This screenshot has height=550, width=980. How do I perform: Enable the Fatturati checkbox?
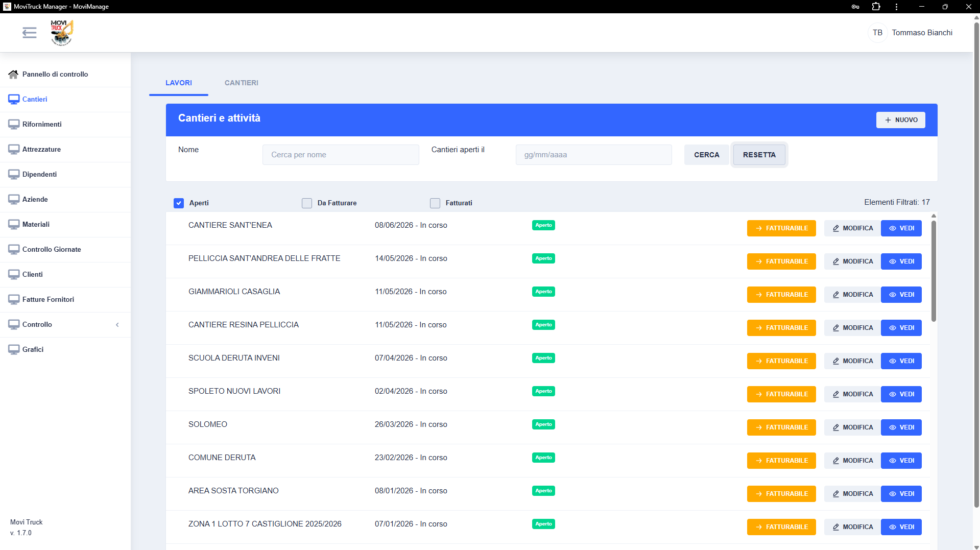coord(435,203)
